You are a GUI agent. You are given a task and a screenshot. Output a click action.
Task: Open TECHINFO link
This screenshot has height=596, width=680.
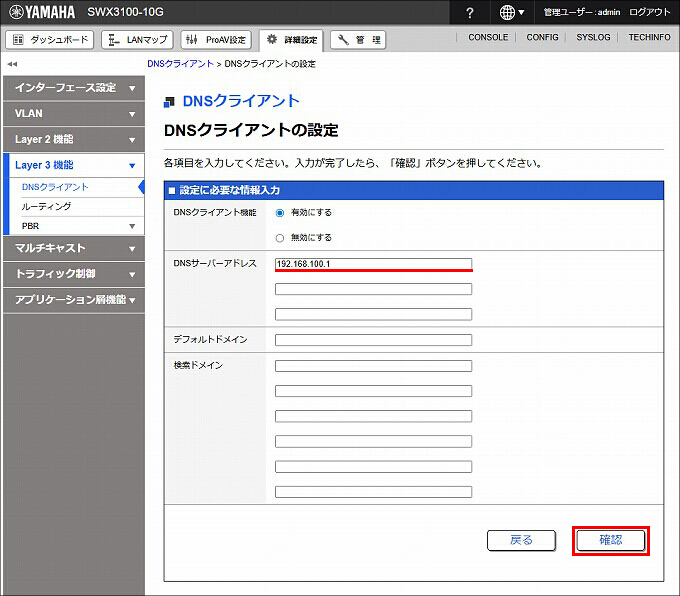coord(649,37)
